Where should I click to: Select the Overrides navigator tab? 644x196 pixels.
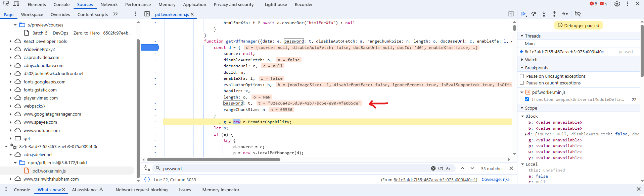60,14
